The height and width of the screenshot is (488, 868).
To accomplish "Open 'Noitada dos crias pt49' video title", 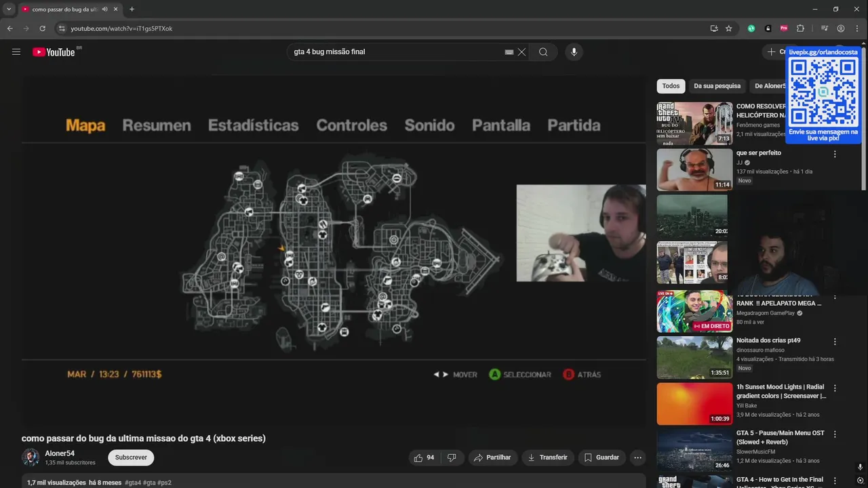I will [768, 341].
